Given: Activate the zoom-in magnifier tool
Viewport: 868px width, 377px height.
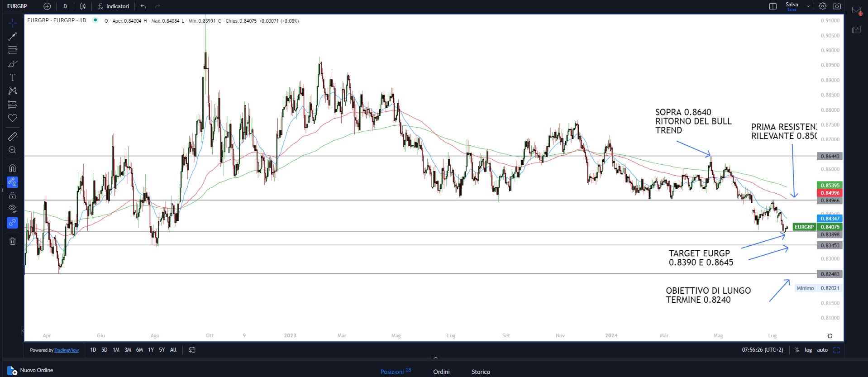Looking at the screenshot, I should 13,150.
